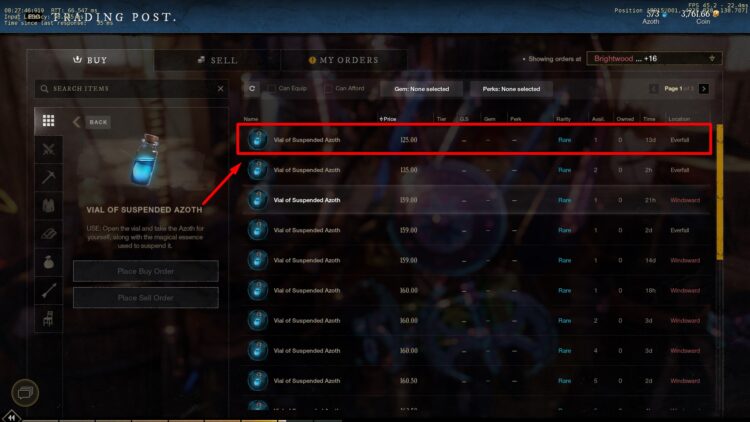Viewport: 750px width, 422px height.
Task: Enable the Can Equip checkbox
Action: tap(271, 89)
